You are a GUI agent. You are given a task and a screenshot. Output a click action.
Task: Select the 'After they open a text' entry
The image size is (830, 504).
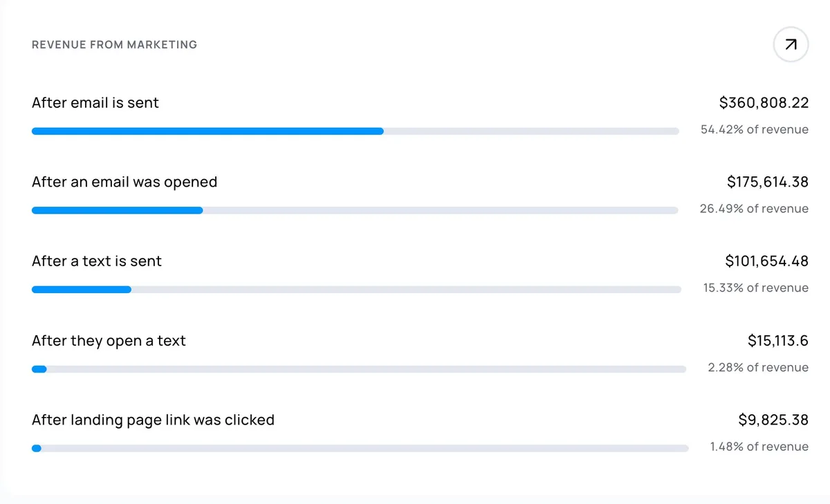tap(108, 341)
